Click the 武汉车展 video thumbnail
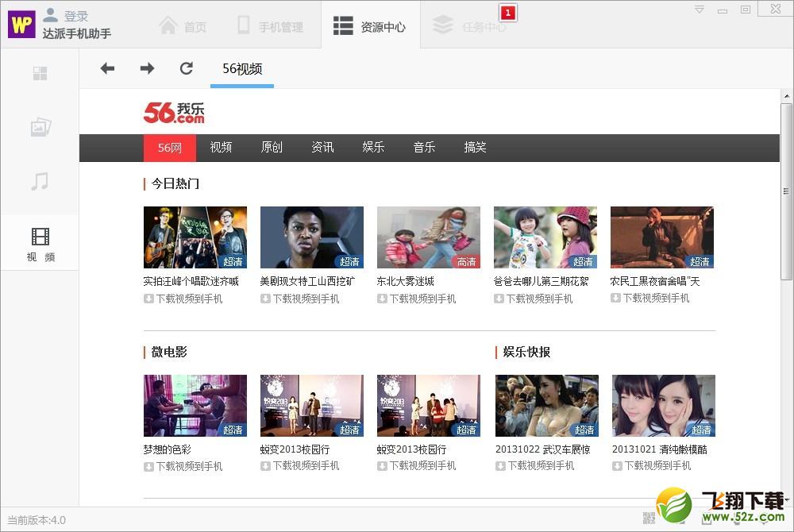Screen dimensions: 794x532 [x=547, y=406]
